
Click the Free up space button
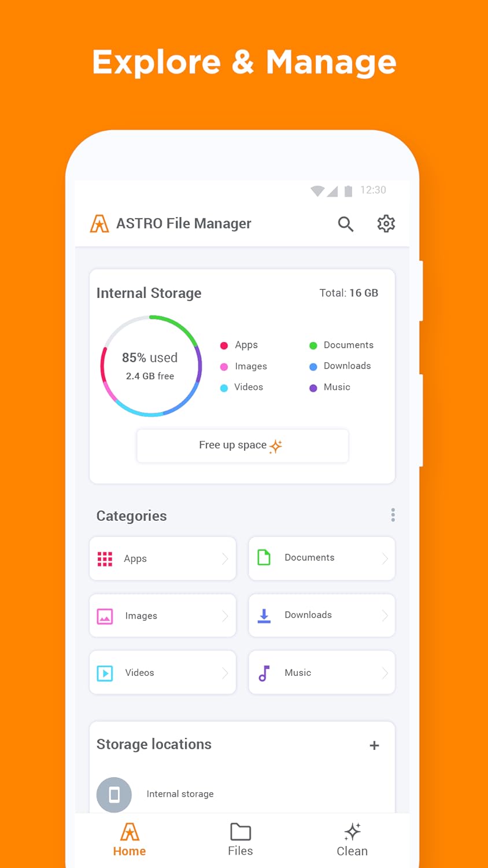pyautogui.click(x=242, y=446)
